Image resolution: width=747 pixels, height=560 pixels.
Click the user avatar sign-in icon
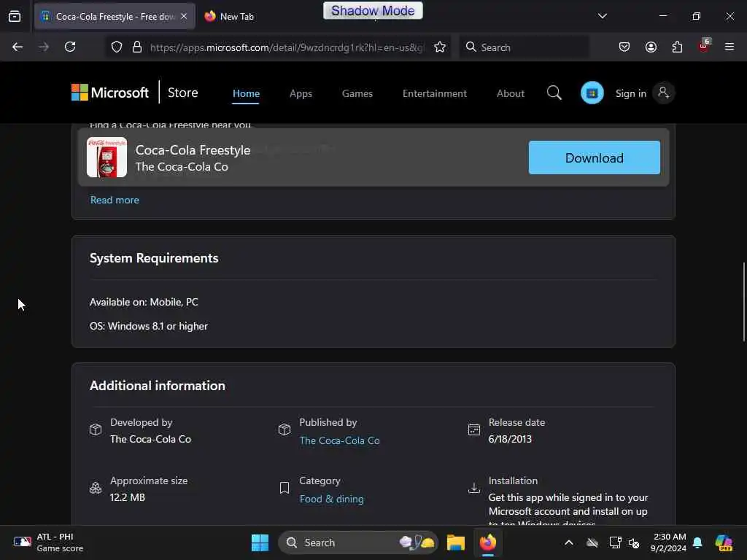coord(663,93)
